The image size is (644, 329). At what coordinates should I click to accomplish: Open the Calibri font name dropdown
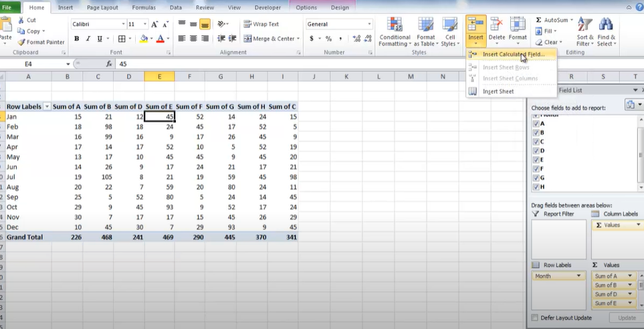pos(123,24)
